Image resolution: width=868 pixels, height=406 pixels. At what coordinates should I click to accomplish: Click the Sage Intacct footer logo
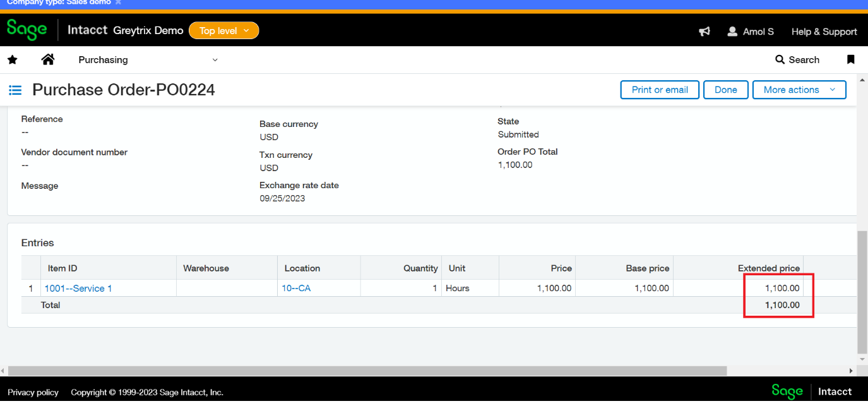coord(812,391)
